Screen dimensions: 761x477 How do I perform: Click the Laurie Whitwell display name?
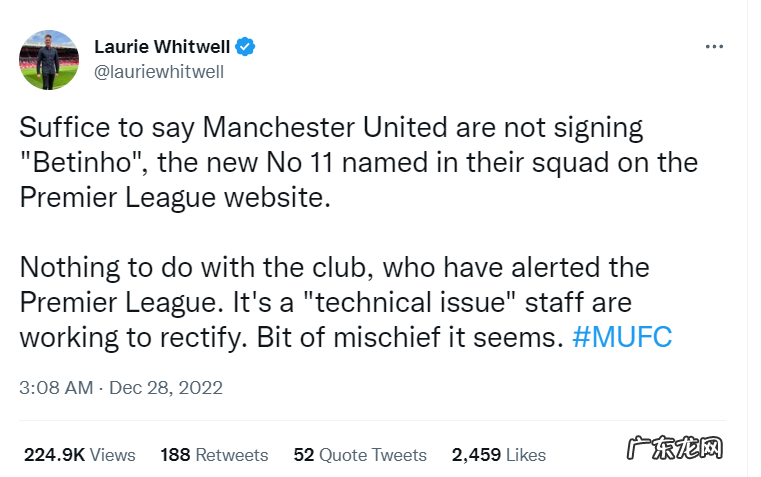162,47
